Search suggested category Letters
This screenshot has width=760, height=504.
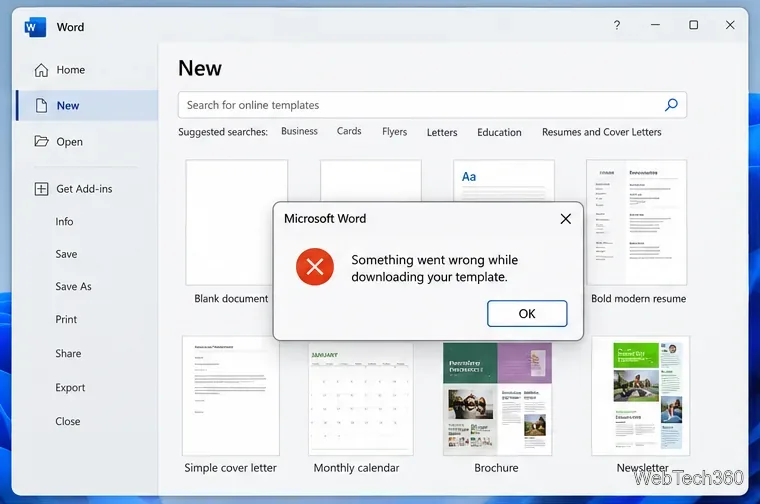(442, 132)
